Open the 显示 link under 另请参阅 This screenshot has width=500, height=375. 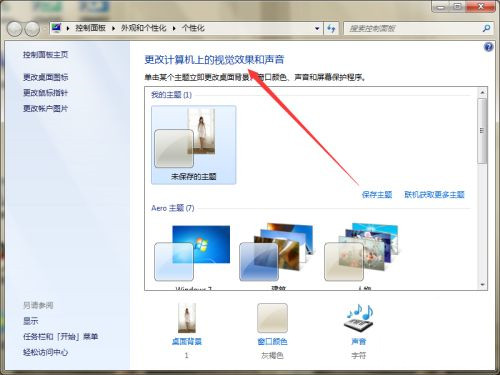[30, 321]
